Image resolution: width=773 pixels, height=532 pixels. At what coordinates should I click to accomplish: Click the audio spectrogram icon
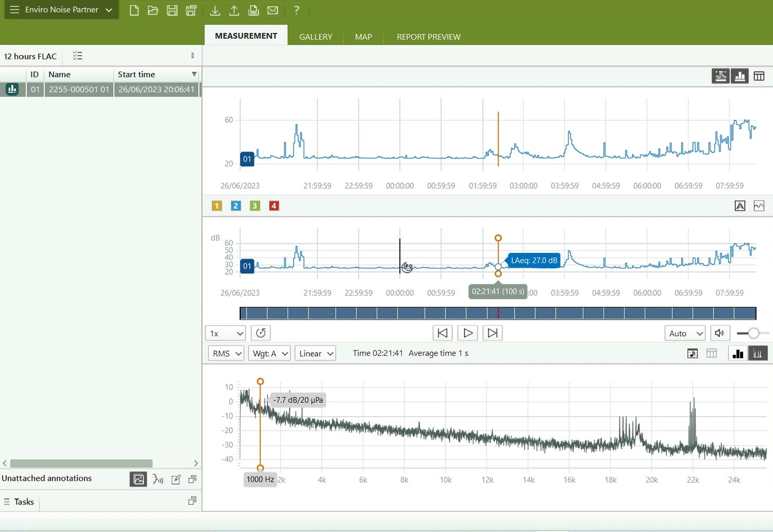point(692,353)
